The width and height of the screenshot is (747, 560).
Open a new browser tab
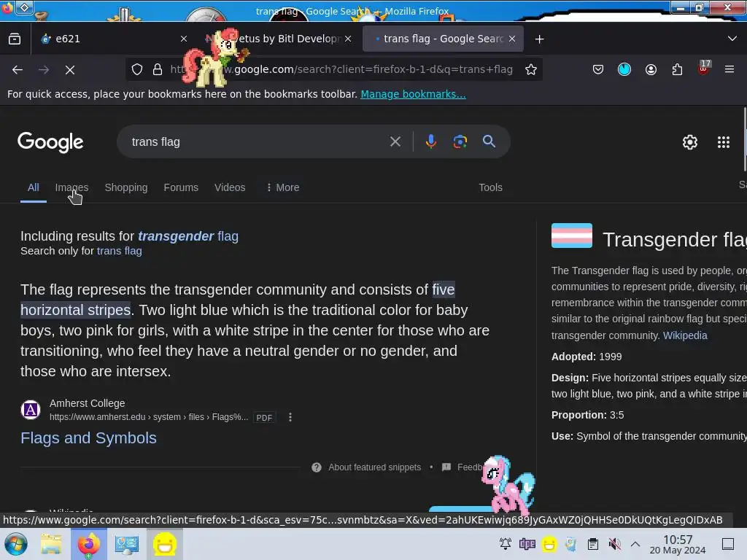[x=539, y=39]
